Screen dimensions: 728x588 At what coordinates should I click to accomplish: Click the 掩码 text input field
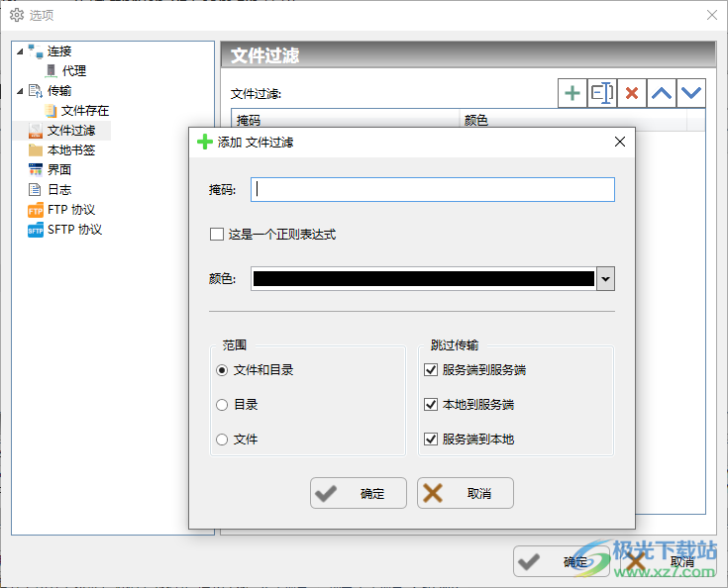click(x=433, y=189)
